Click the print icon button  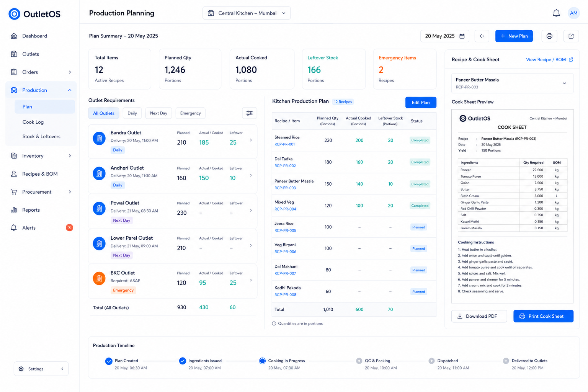pos(549,36)
